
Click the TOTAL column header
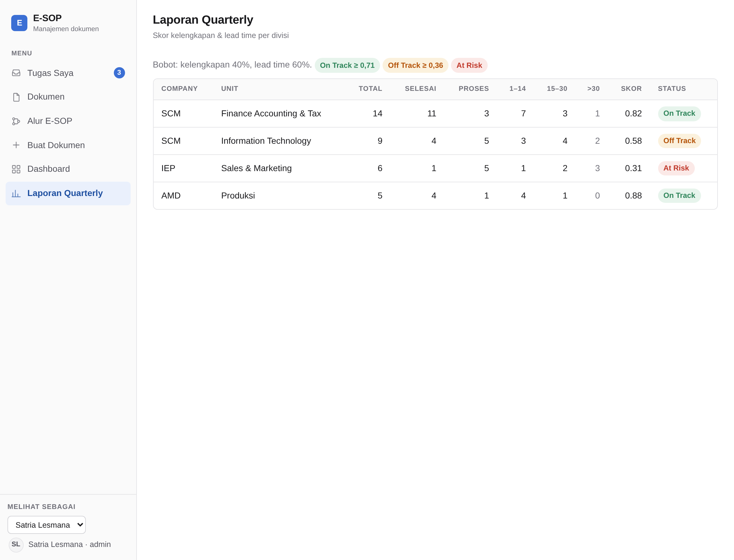click(x=370, y=89)
